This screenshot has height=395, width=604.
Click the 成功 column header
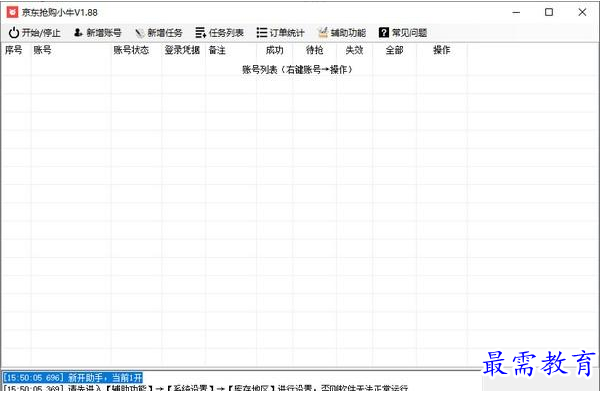click(275, 50)
